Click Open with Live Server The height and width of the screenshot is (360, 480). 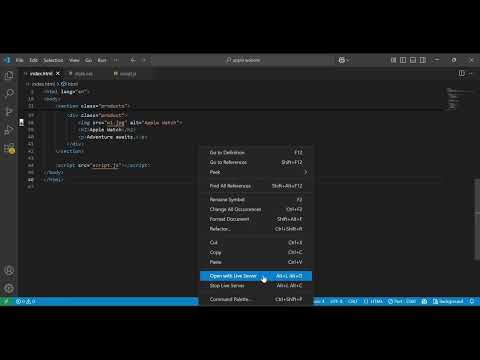(x=256, y=276)
